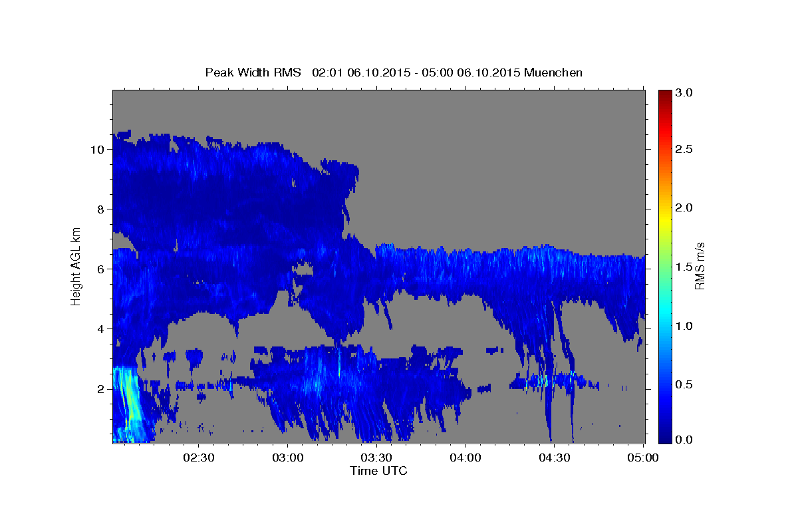Click the height tick label 6
Screen dimensions: 798x532
point(101,269)
